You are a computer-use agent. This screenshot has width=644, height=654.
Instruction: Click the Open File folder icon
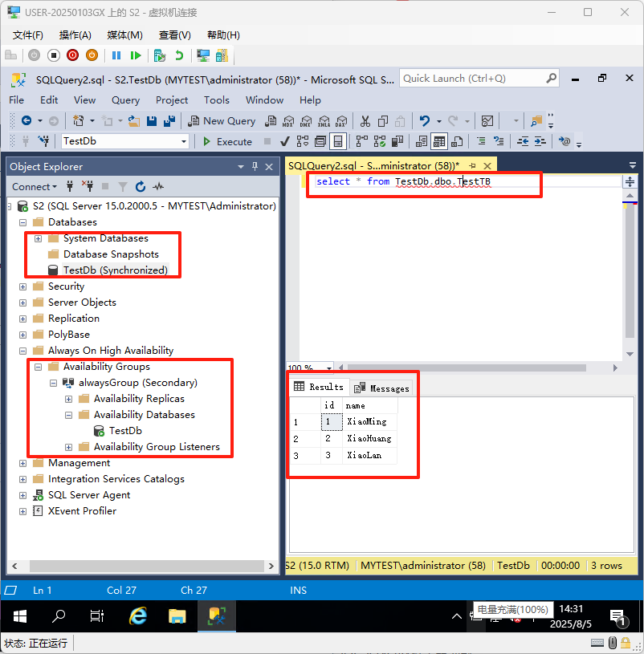click(133, 121)
